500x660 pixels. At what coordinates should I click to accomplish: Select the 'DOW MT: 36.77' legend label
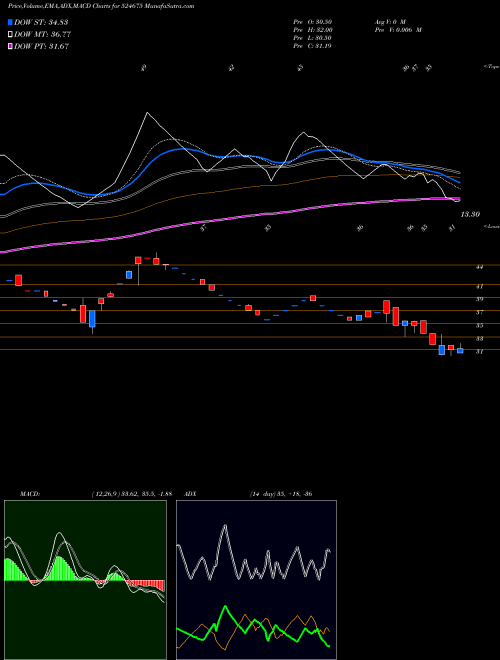[42, 35]
